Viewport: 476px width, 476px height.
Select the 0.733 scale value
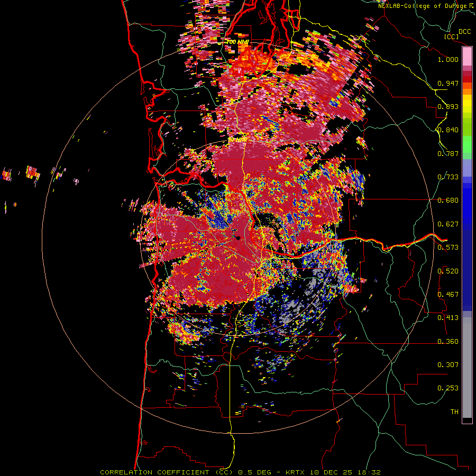tap(448, 177)
